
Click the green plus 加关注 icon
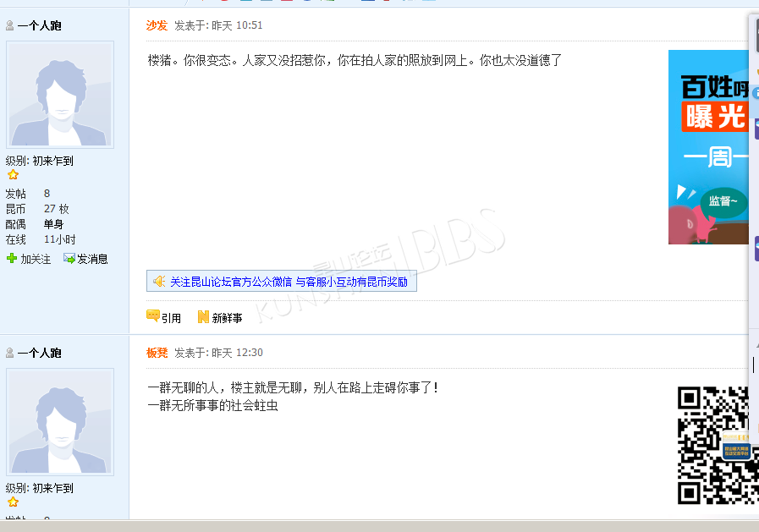[12, 258]
